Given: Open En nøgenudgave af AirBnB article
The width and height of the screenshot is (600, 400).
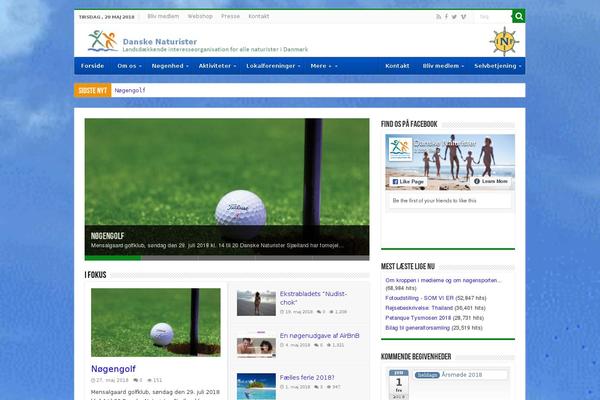Looking at the screenshot, I should [x=319, y=336].
